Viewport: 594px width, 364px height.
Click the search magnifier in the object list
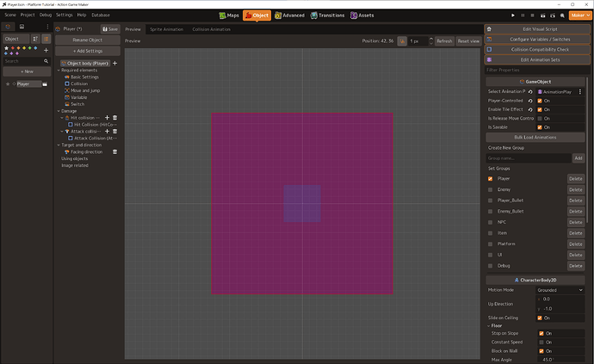pyautogui.click(x=46, y=61)
